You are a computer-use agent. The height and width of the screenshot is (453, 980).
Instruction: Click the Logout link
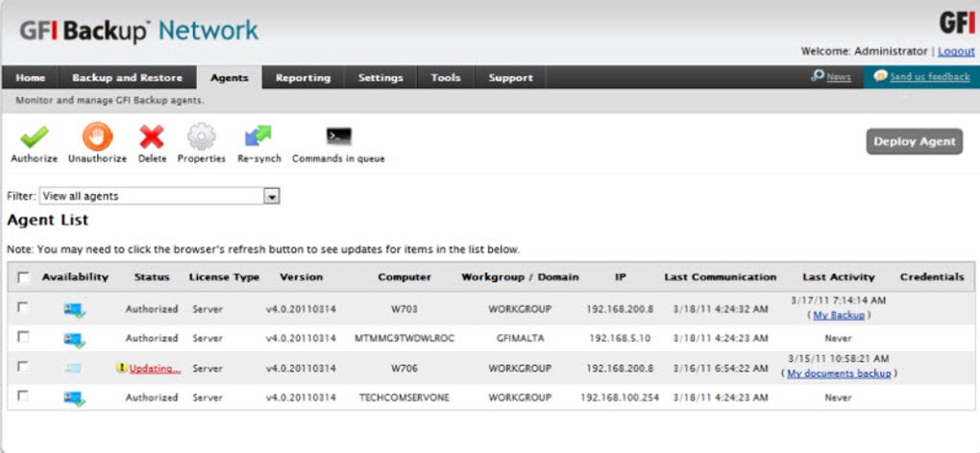(956, 51)
